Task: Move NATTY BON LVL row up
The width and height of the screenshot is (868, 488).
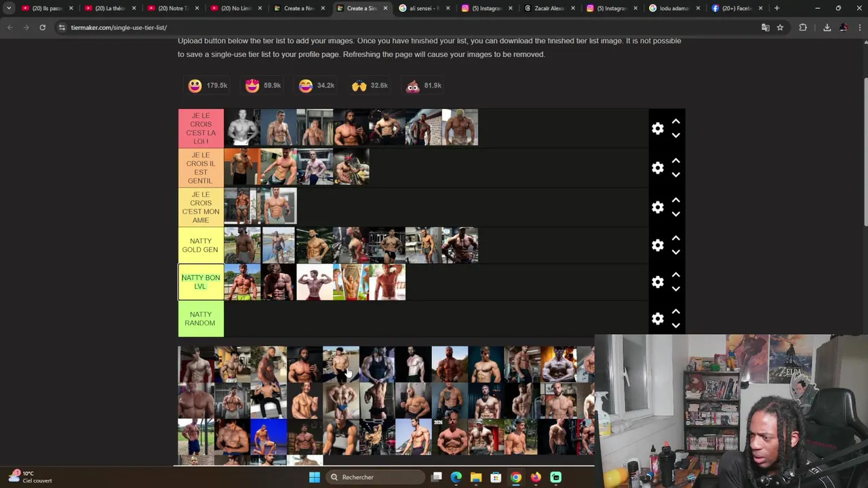Action: click(676, 274)
